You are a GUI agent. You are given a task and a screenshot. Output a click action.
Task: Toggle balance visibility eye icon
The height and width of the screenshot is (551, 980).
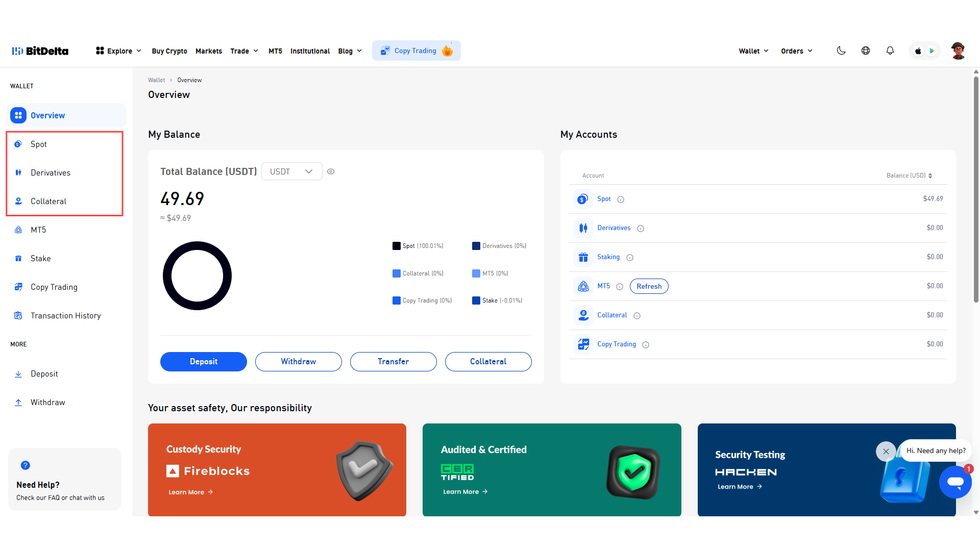(331, 171)
